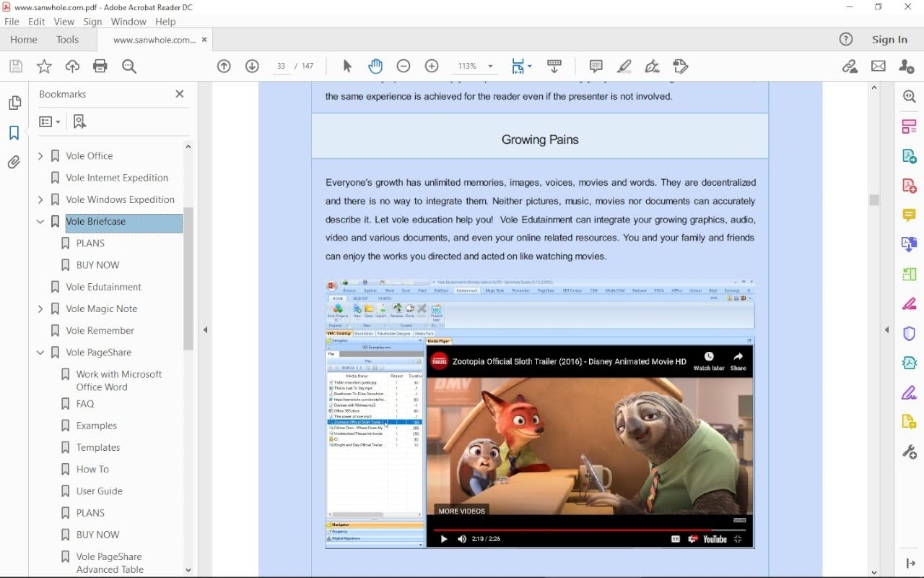The width and height of the screenshot is (924, 578).
Task: Upload the file to cloud storage
Action: click(x=72, y=66)
